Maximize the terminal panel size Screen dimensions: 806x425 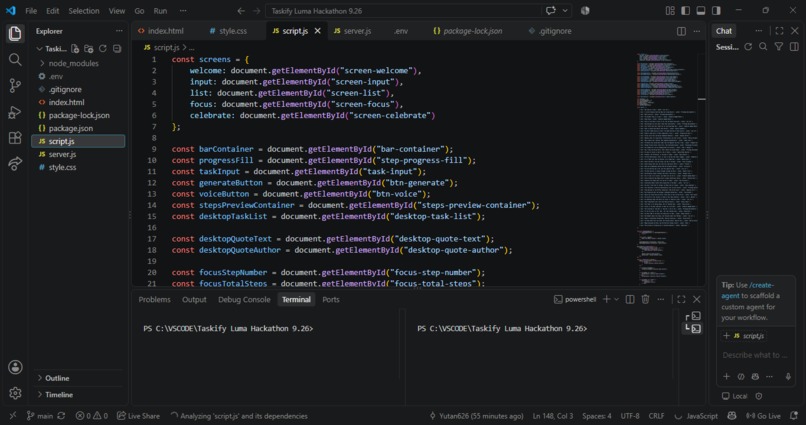[x=681, y=299]
